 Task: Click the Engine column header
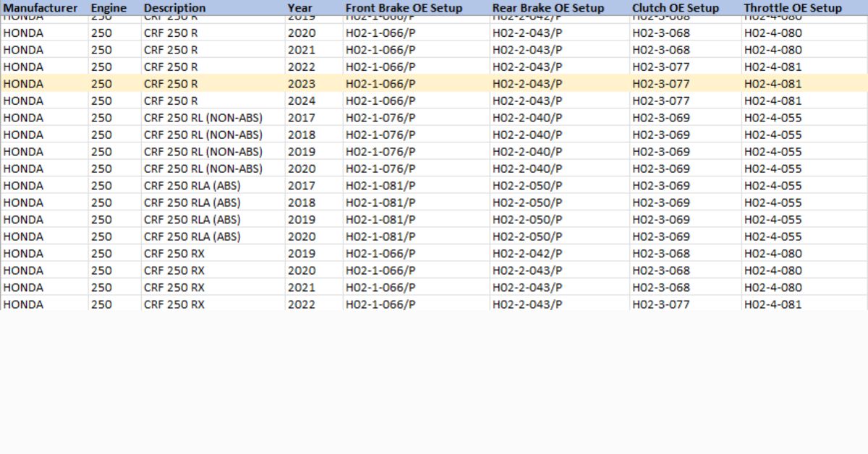click(x=109, y=8)
